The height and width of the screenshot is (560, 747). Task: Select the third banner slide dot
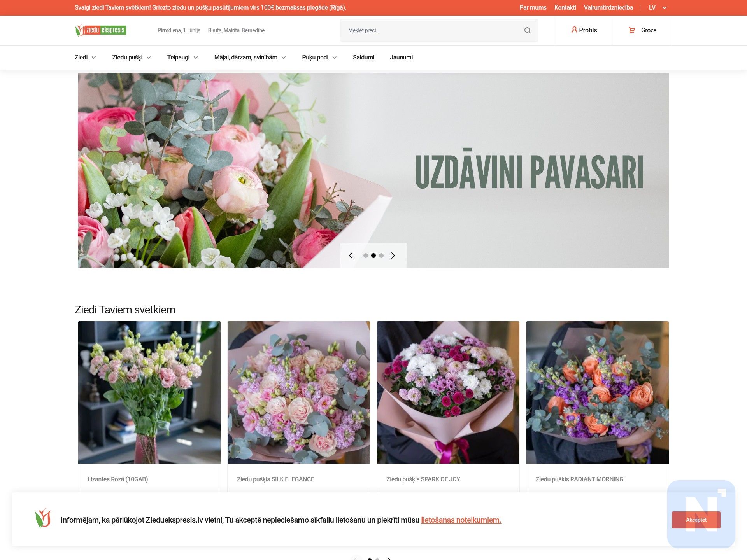pyautogui.click(x=381, y=255)
